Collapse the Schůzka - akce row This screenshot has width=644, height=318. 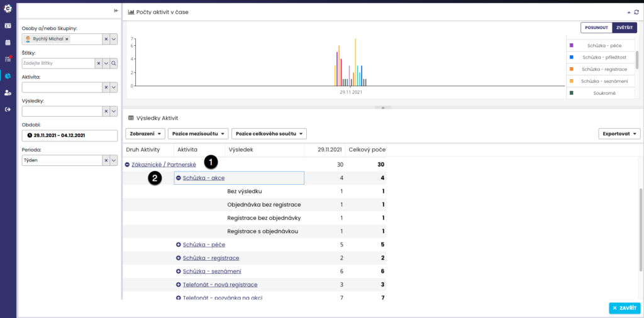(x=179, y=178)
